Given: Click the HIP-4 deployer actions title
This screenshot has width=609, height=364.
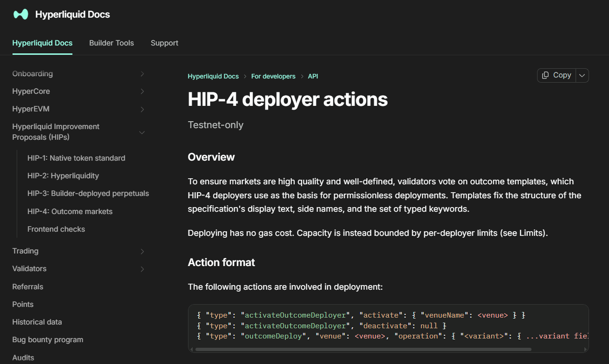Looking at the screenshot, I should 288,99.
